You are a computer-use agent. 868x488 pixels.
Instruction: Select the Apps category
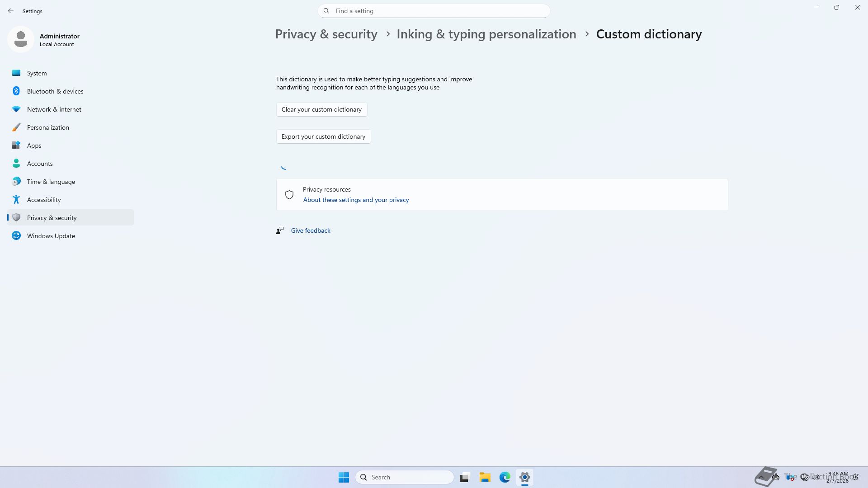click(x=34, y=145)
